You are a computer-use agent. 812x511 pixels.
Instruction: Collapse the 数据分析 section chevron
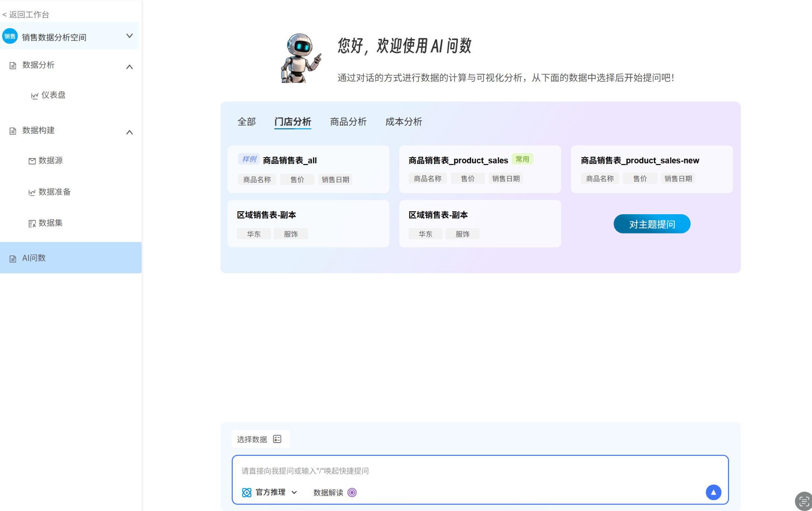(x=129, y=67)
